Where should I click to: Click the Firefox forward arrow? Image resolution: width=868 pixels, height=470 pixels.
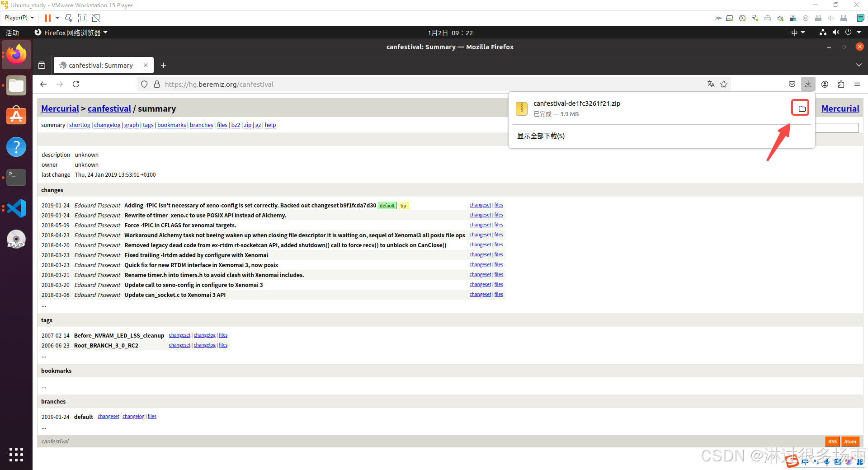tap(60, 84)
